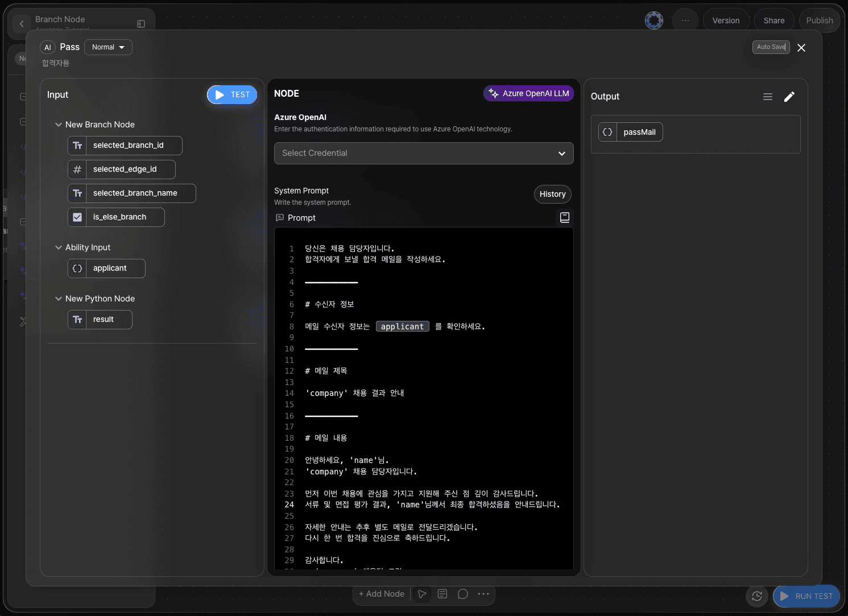
Task: Toggle the sidebar panel icon near Branch Node
Action: click(141, 24)
